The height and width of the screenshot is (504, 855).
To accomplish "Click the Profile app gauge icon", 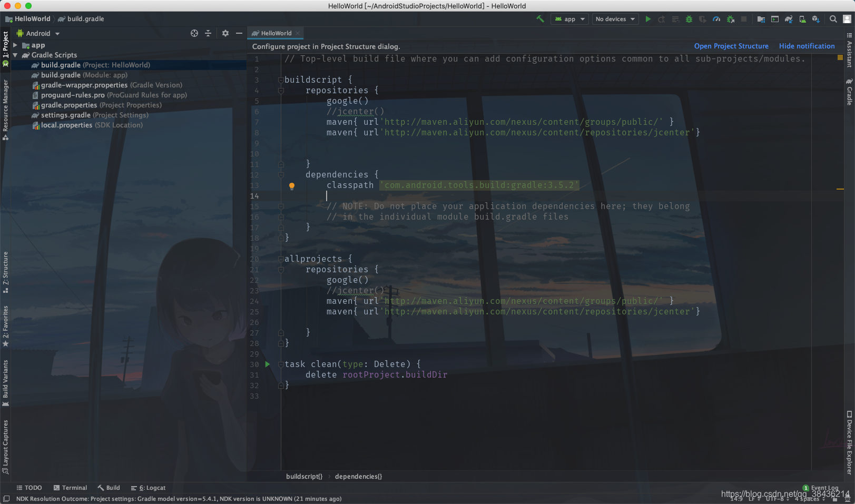I will click(x=716, y=19).
